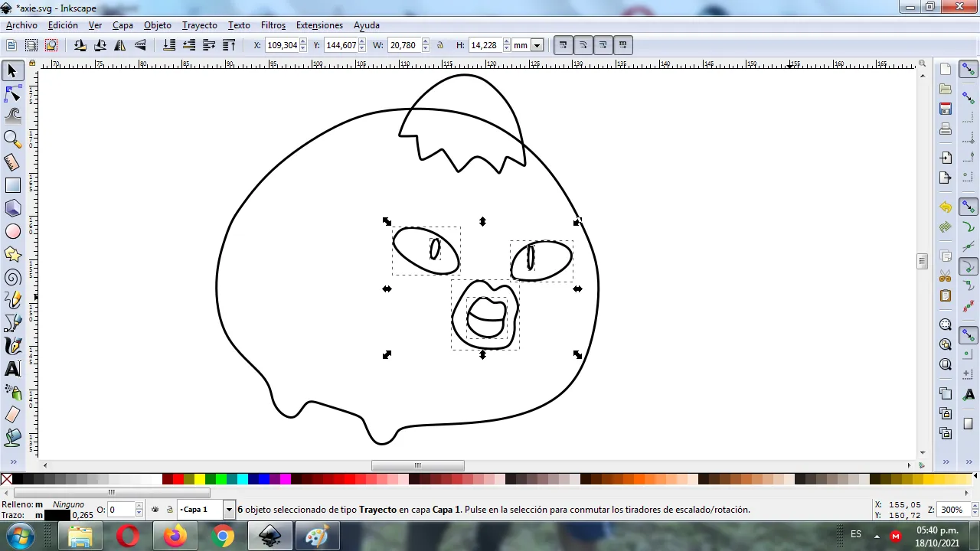
Task: Click the New document icon
Action: [946, 69]
